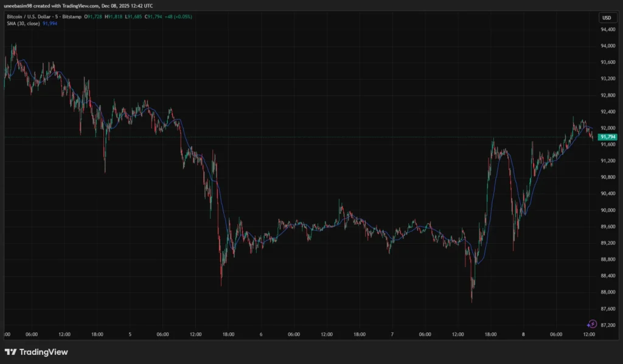Click the 87,200 price scale label
623x364 pixels.
[x=607, y=326]
